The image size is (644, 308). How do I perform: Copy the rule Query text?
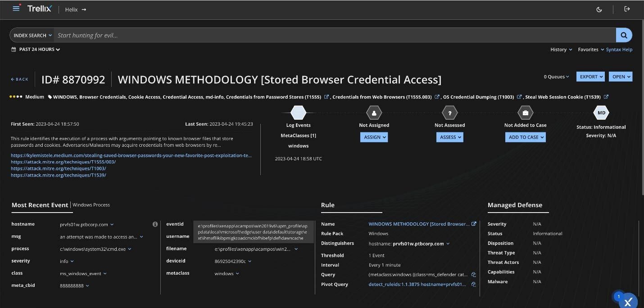tap(474, 275)
